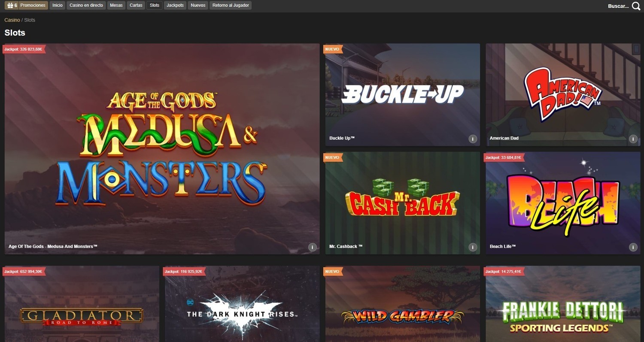The height and width of the screenshot is (342, 644).
Task: Open Retorno al Jugador page
Action: 231,6
